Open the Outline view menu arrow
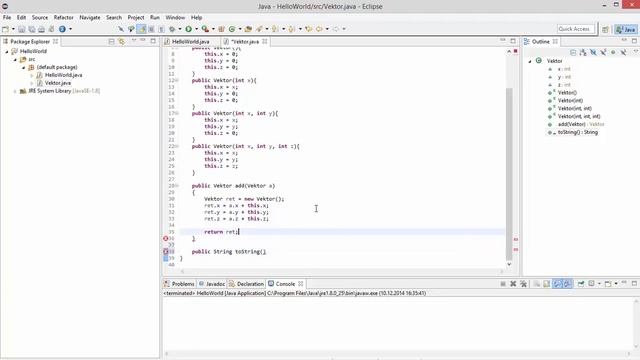 (x=636, y=52)
